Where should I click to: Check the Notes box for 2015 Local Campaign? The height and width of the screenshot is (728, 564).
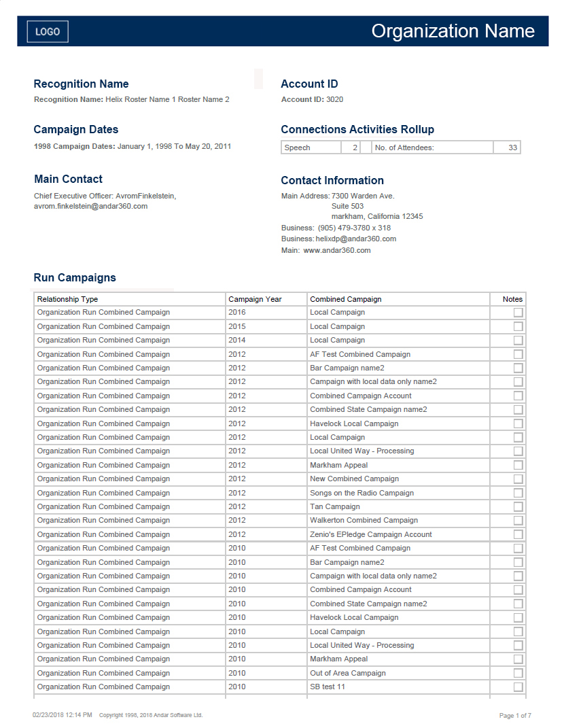518,327
